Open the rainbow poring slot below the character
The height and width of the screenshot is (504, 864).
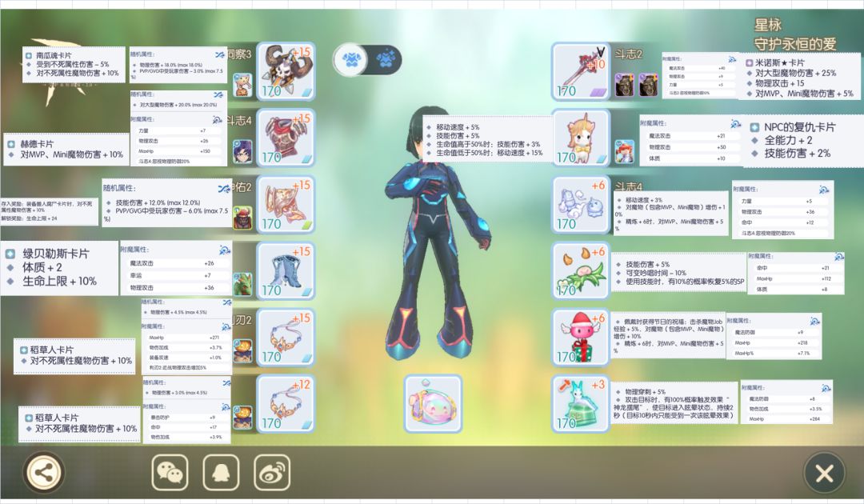point(433,404)
